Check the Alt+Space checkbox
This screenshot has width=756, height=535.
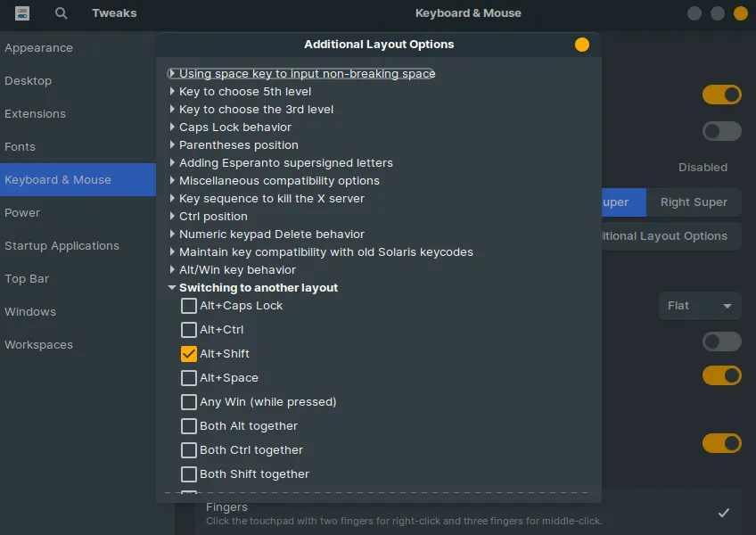188,377
